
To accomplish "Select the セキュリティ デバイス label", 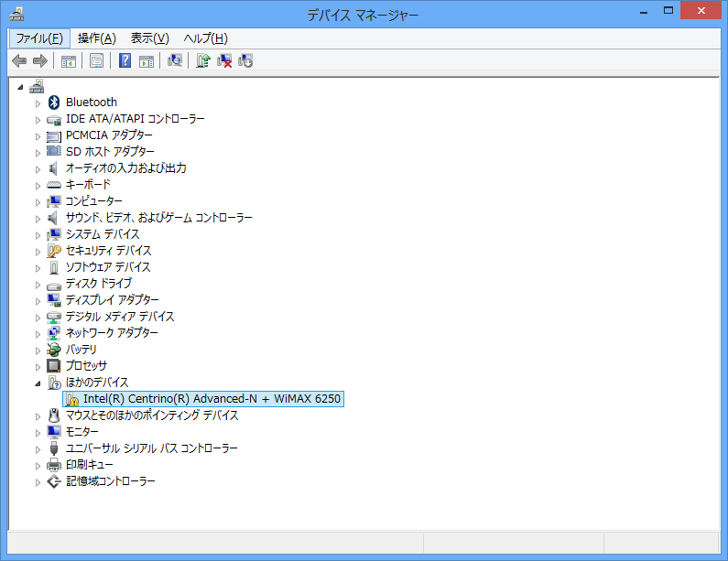I will pyautogui.click(x=109, y=251).
